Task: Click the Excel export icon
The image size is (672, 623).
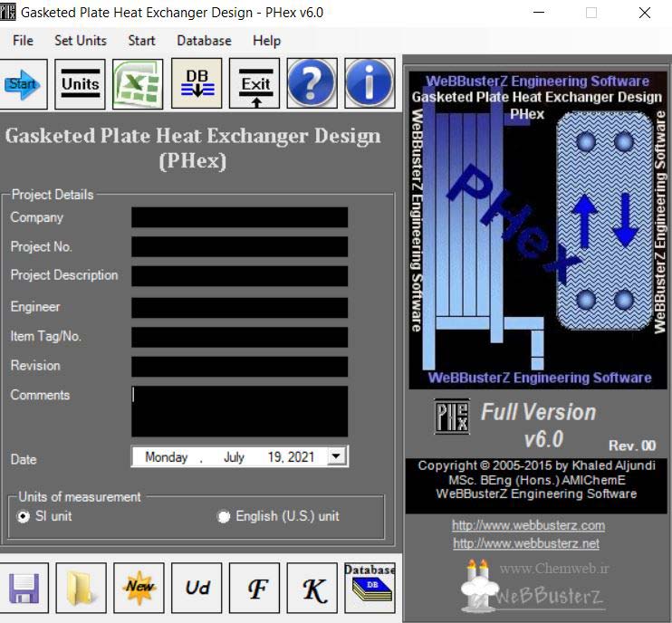Action: (138, 84)
